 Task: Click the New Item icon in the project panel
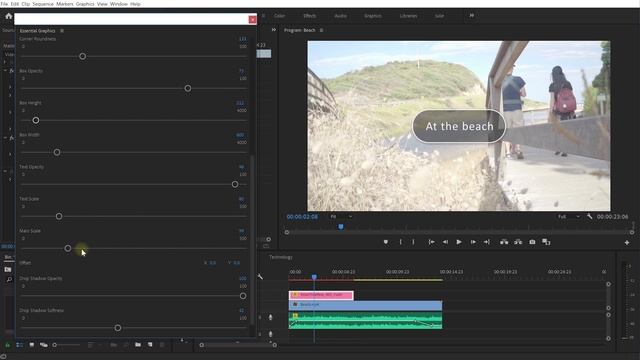pyautogui.click(x=150, y=345)
